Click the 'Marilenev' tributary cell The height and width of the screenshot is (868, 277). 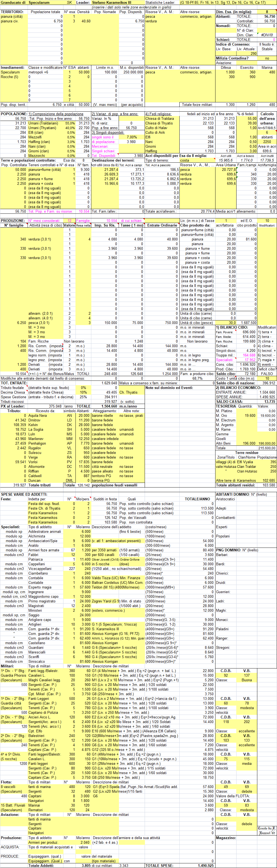click(36, 439)
